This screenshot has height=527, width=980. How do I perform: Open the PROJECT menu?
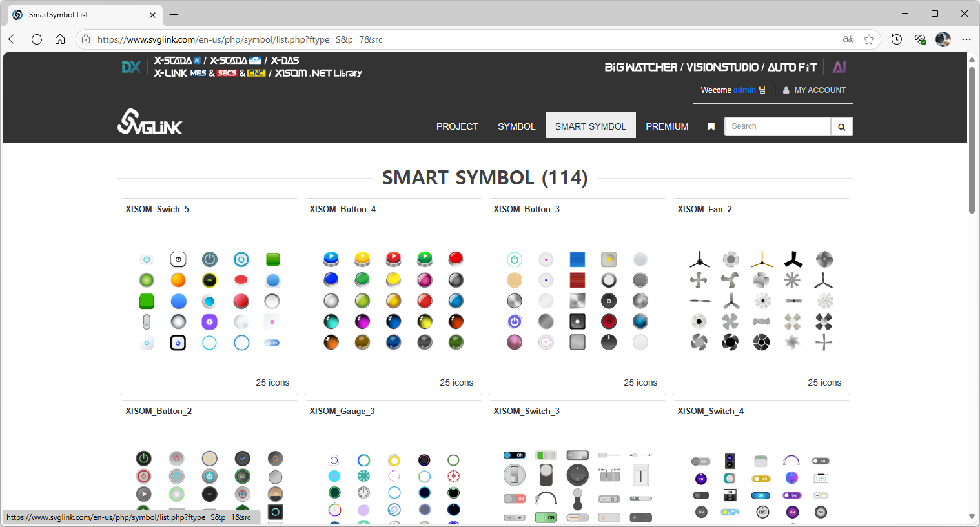point(457,126)
